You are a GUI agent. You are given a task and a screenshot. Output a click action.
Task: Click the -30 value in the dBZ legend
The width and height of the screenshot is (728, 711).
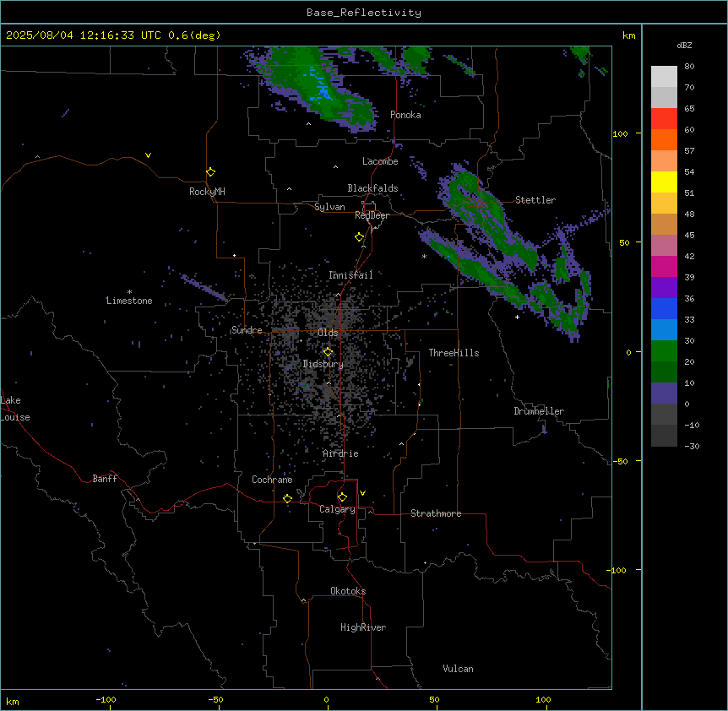693,446
